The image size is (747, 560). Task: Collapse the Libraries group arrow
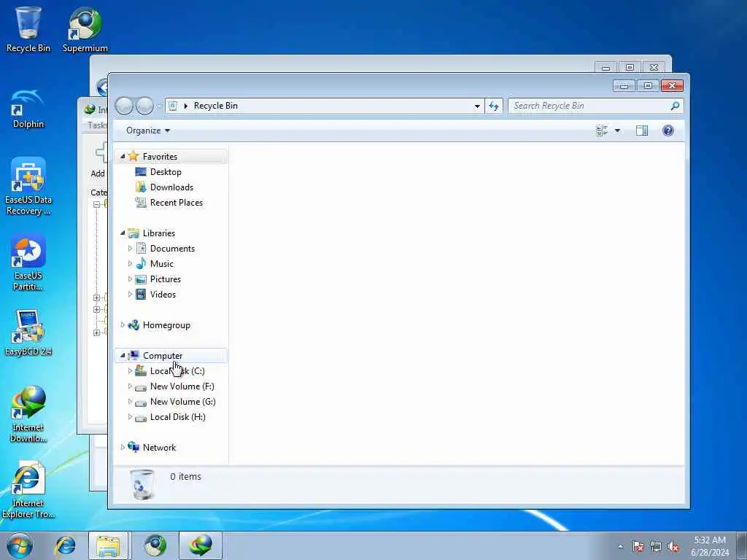[x=123, y=233]
